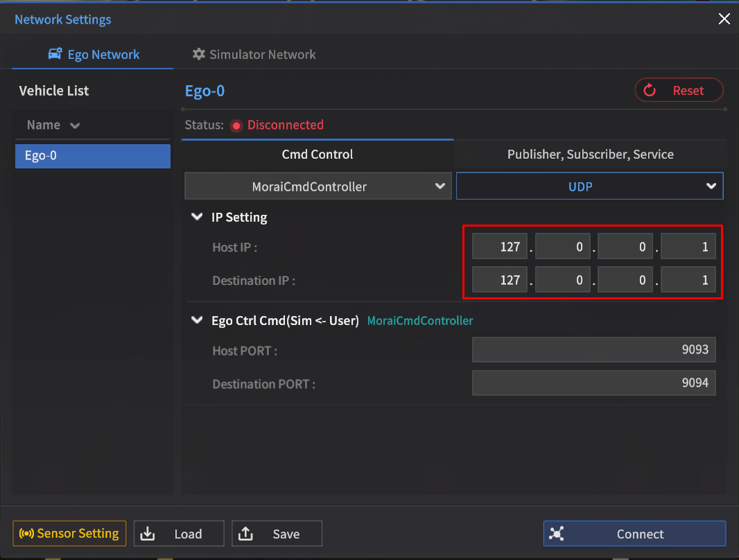Select the Ego Network tab
This screenshot has width=739, height=560.
pos(94,55)
